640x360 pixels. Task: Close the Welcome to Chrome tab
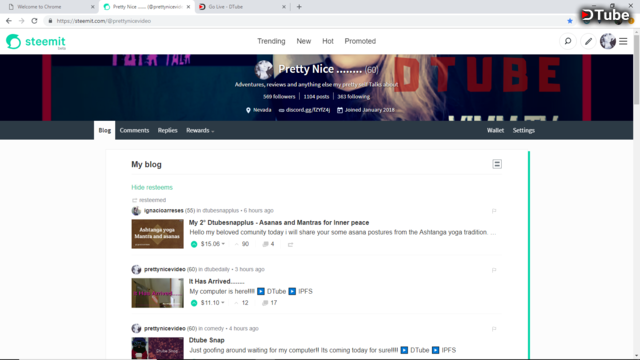(92, 7)
